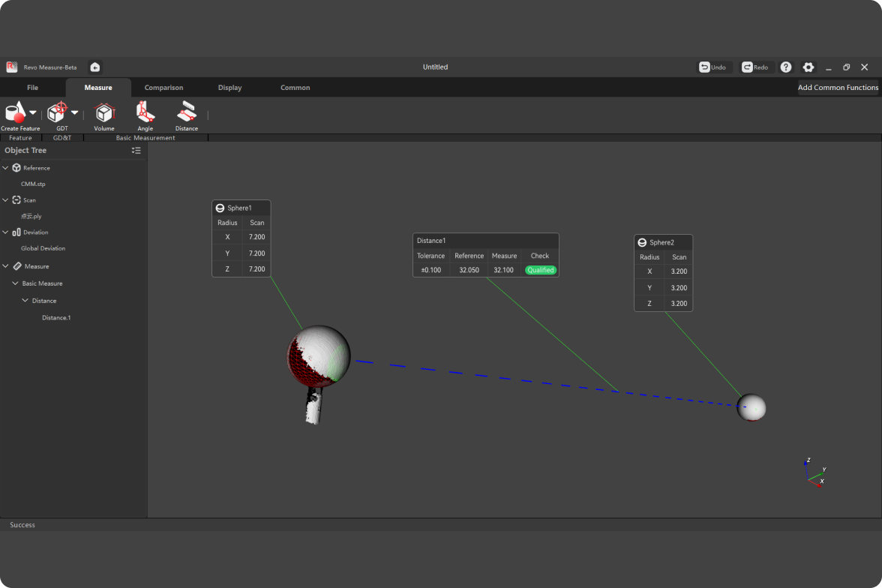Collapse the Reference tree node
The height and width of the screenshot is (588, 882).
pos(6,168)
